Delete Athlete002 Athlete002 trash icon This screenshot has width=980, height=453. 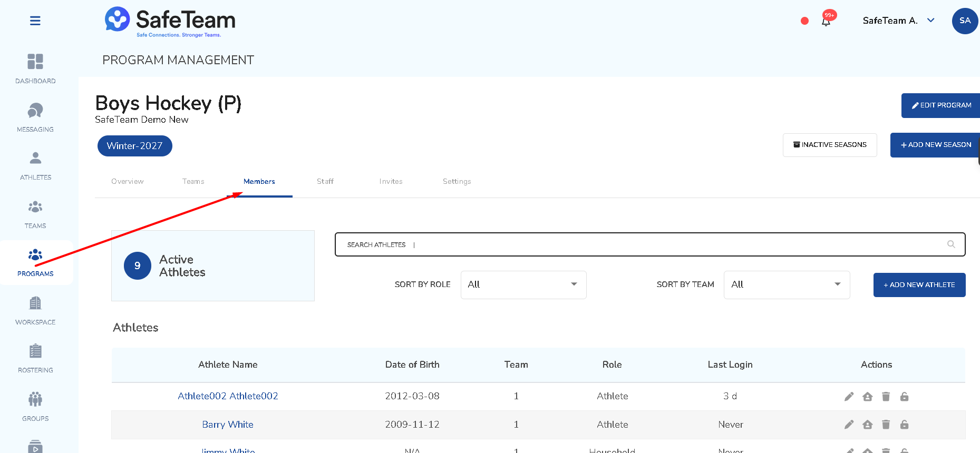pos(886,397)
